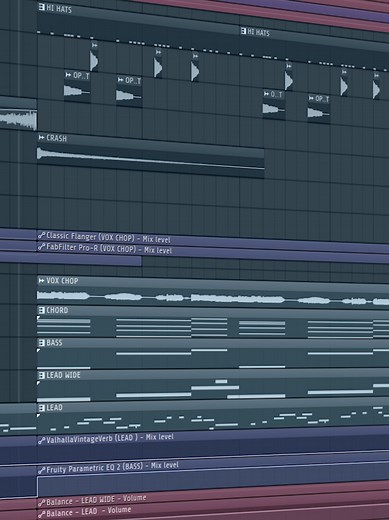Click the note preview area of the CHORD pattern
The width and height of the screenshot is (389, 520).
tap(213, 327)
